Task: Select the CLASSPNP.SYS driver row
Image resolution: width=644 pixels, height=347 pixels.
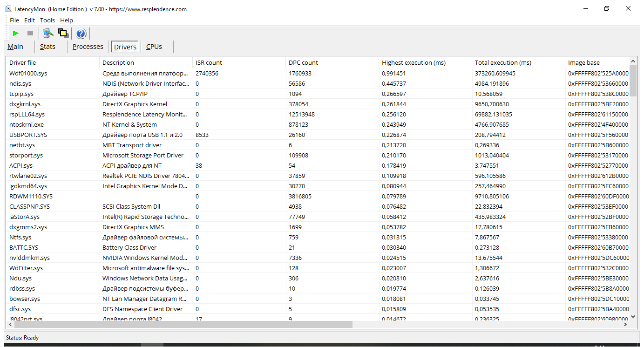Action: pyautogui.click(x=318, y=206)
